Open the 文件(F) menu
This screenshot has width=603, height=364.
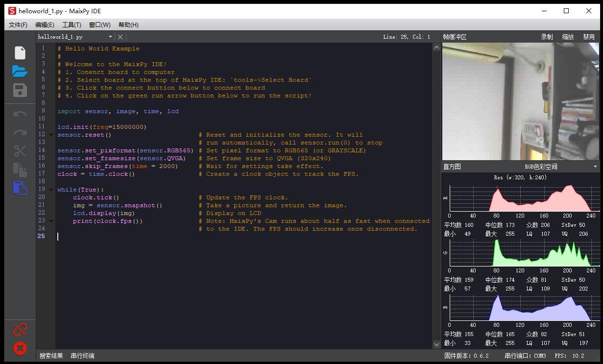tap(18, 24)
